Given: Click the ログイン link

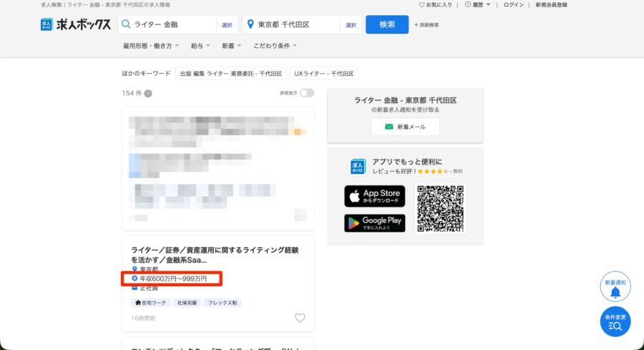Looking at the screenshot, I should point(513,5).
